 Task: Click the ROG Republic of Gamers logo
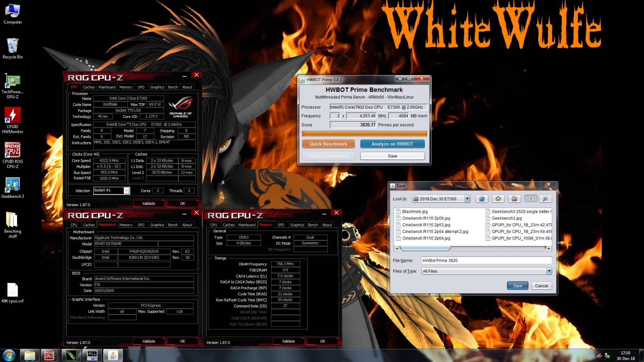pos(180,107)
